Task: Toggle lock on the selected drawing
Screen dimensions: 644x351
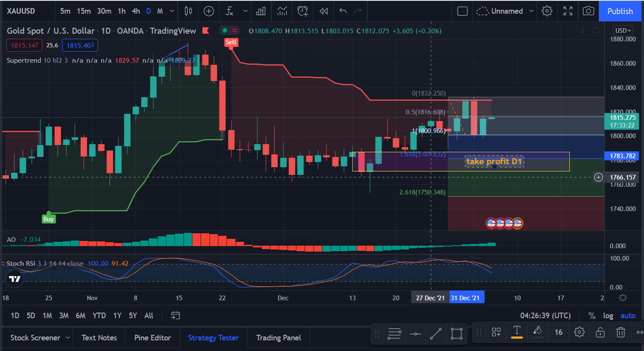Action: (x=600, y=332)
